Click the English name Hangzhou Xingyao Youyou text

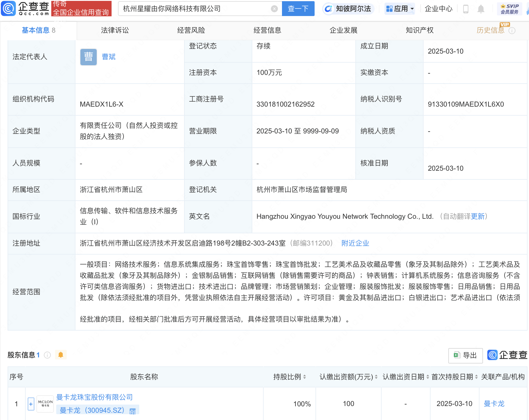pyautogui.click(x=345, y=216)
